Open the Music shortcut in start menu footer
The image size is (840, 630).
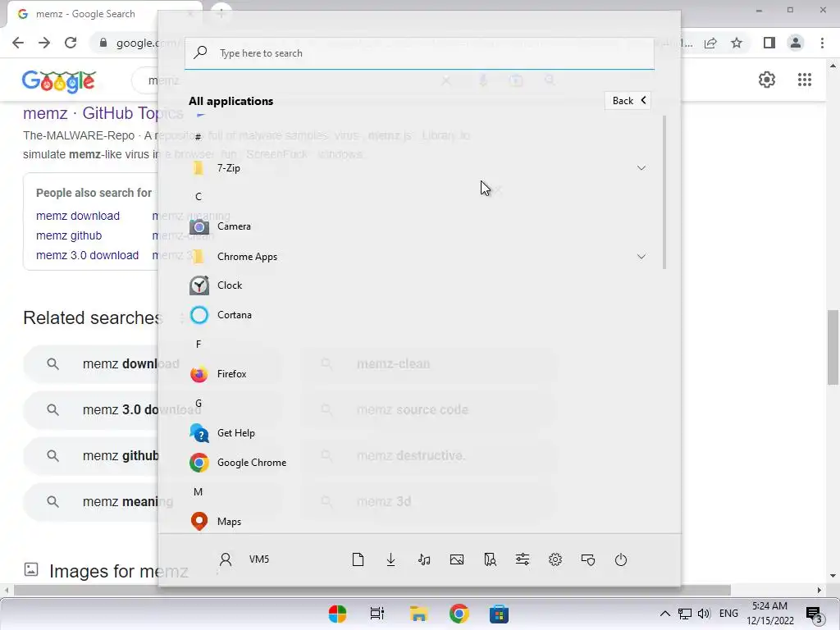pos(424,559)
